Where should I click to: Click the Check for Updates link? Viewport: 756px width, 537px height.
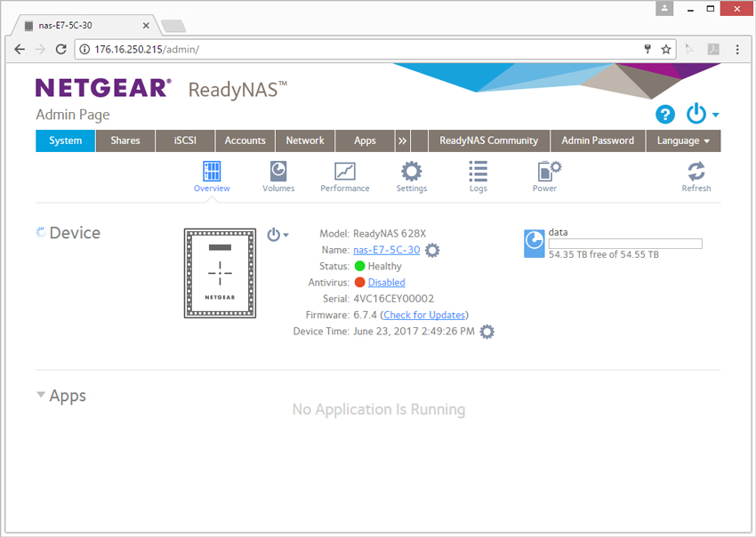[x=424, y=316]
